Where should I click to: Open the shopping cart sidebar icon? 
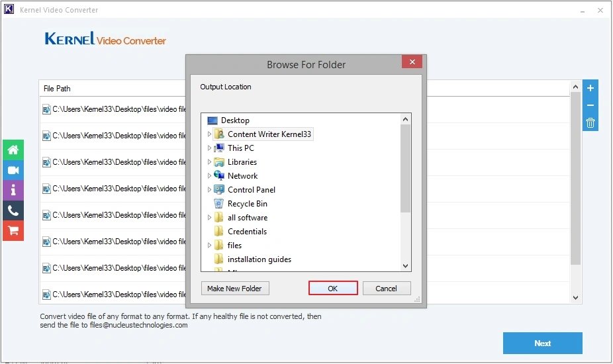click(x=13, y=231)
